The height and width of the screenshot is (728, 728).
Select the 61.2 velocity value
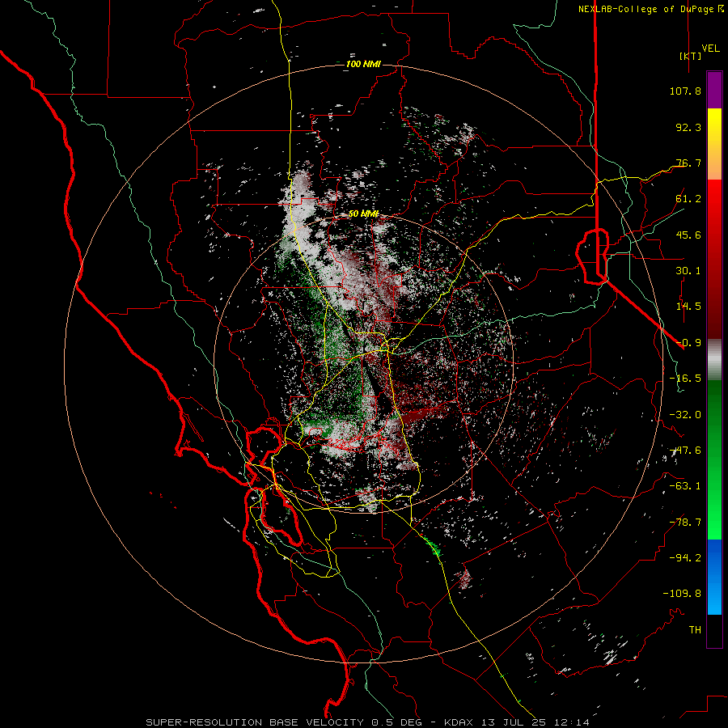point(688,199)
